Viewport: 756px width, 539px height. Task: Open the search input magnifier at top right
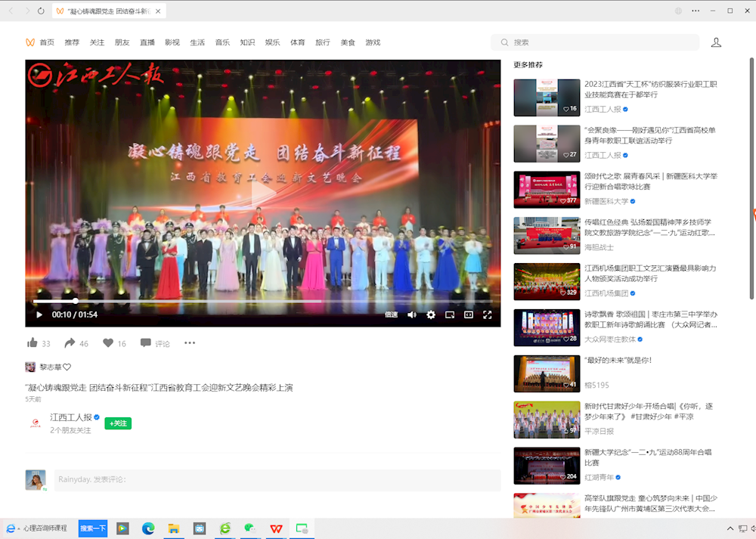(503, 42)
